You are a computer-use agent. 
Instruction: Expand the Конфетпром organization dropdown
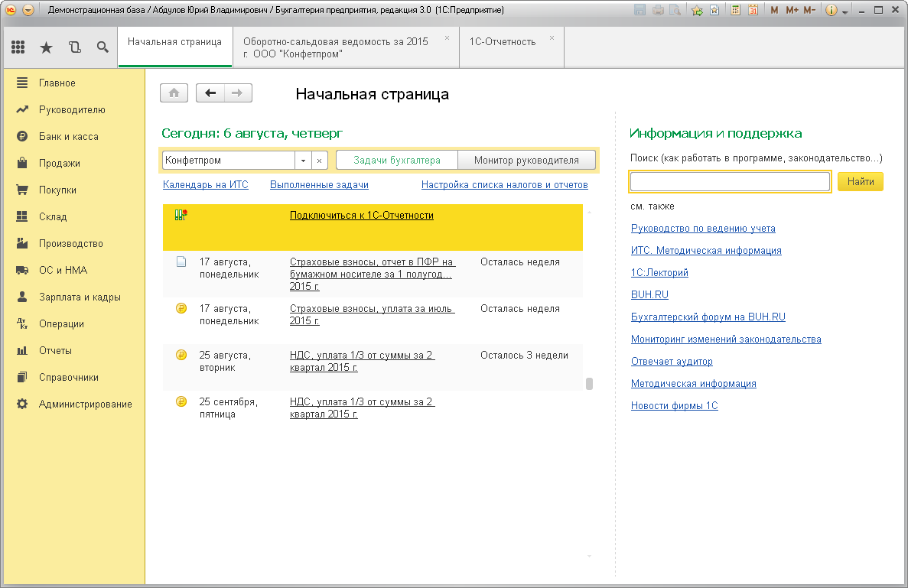pos(303,161)
